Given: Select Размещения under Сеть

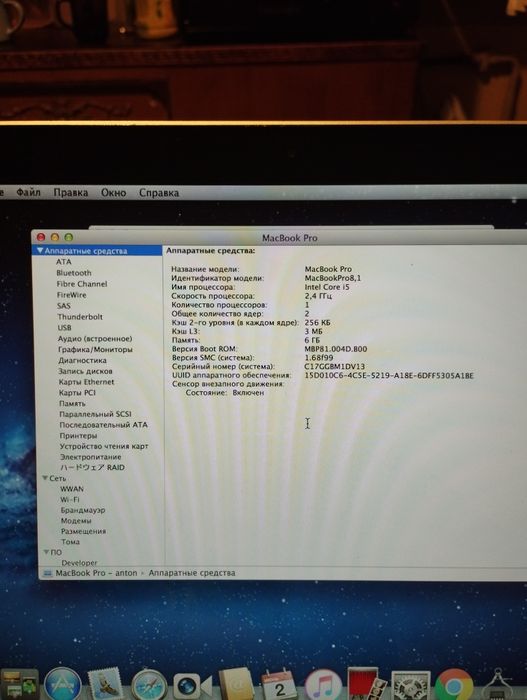Looking at the screenshot, I should click(84, 531).
